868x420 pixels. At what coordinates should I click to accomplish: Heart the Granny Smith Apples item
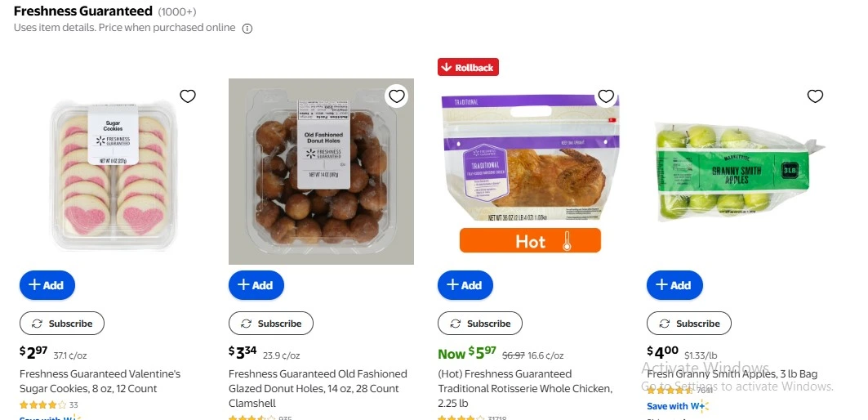click(x=815, y=96)
